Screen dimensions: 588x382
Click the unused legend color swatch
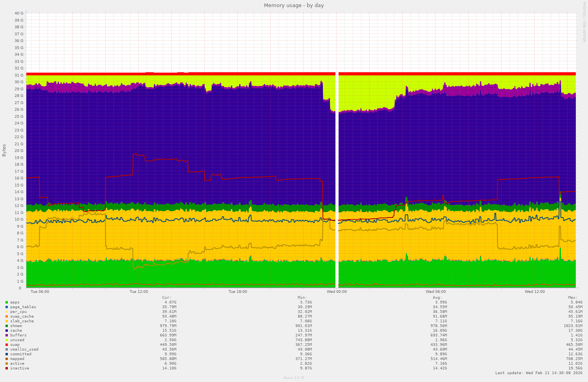[7, 340]
